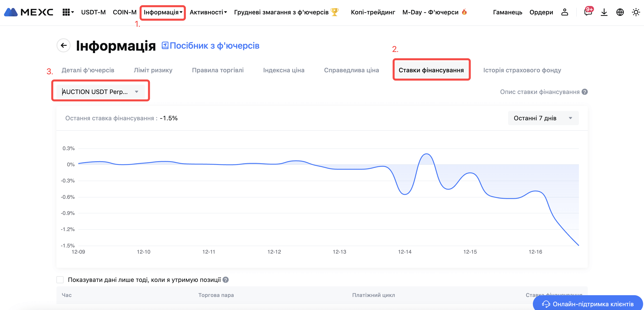Open Посібник з ф'ючерсів link
This screenshot has width=644, height=310.
pyautogui.click(x=211, y=46)
